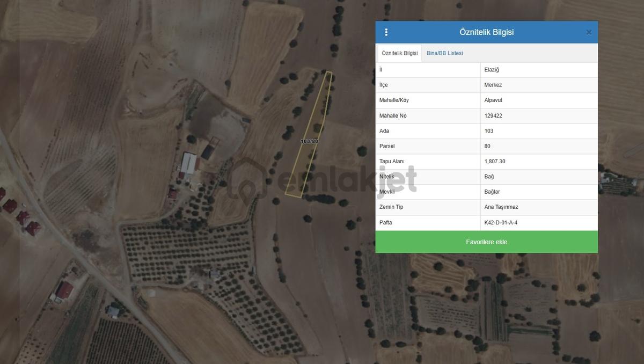The height and width of the screenshot is (364, 644).
Task: Switch to the Bina/BB Listesi tab
Action: click(x=444, y=53)
